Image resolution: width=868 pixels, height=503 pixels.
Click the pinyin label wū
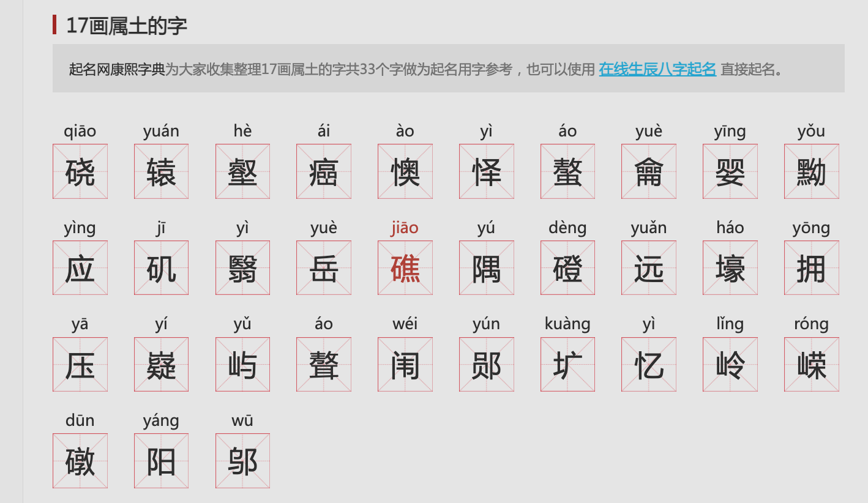(x=242, y=420)
